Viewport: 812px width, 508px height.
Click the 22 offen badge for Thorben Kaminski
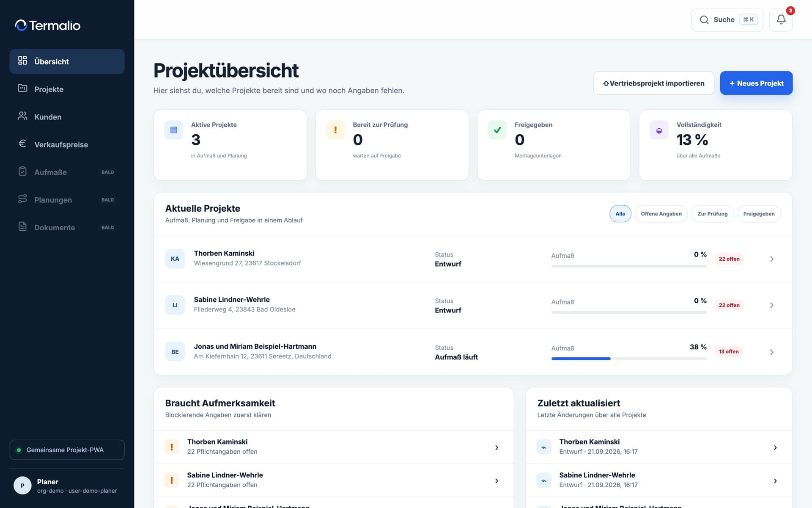(729, 259)
